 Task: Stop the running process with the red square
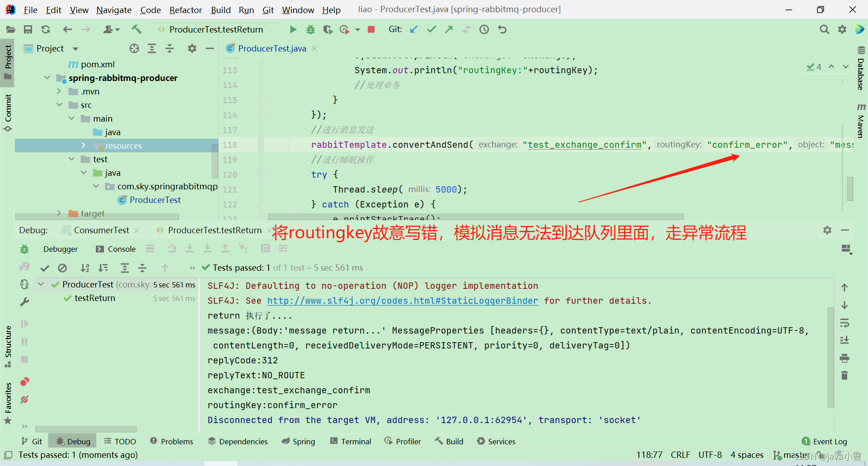tap(371, 29)
